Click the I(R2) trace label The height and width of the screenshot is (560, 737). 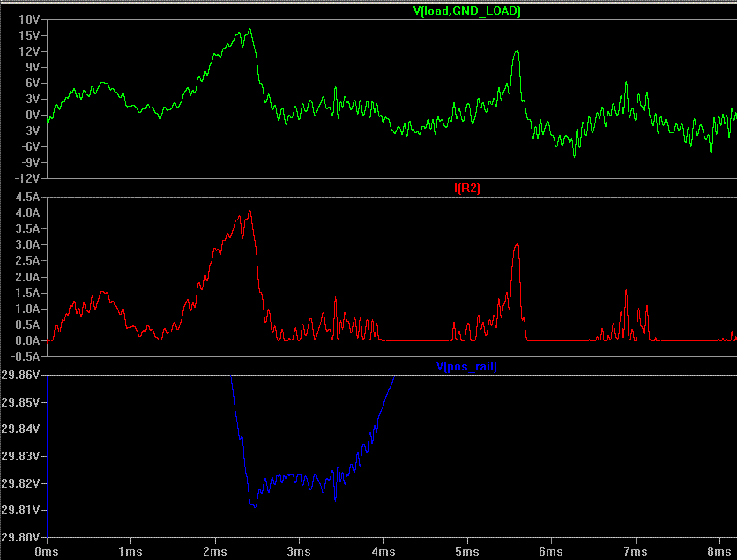[x=466, y=189]
